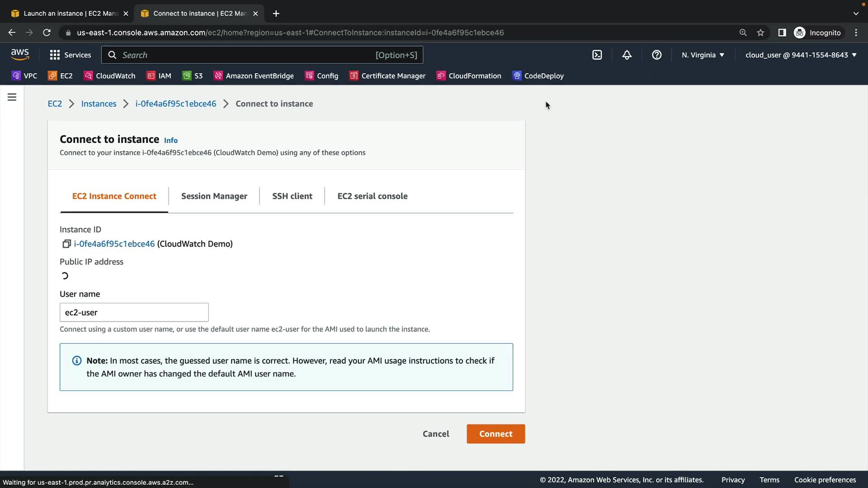This screenshot has height=488, width=868.
Task: Expand the N. Virginia region dropdown
Action: [703, 55]
